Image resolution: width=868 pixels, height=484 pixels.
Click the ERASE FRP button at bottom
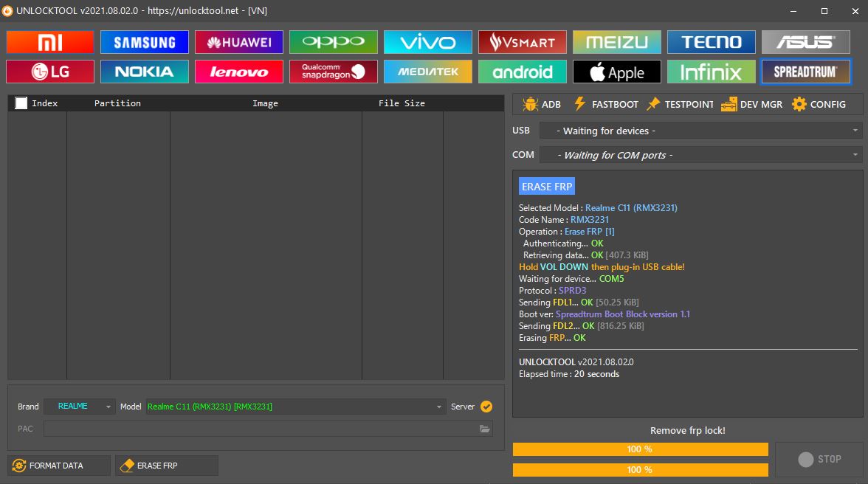pos(167,466)
